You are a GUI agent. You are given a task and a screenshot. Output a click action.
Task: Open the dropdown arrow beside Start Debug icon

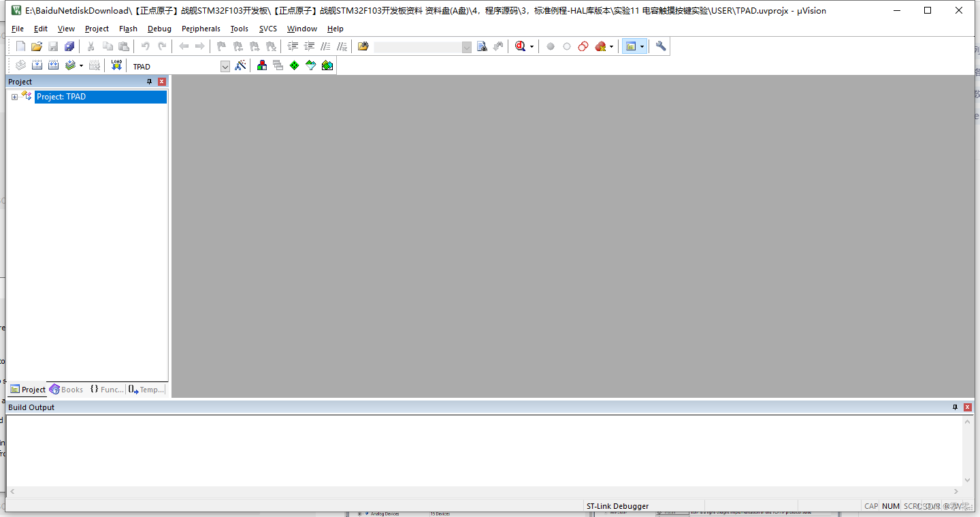coord(532,46)
